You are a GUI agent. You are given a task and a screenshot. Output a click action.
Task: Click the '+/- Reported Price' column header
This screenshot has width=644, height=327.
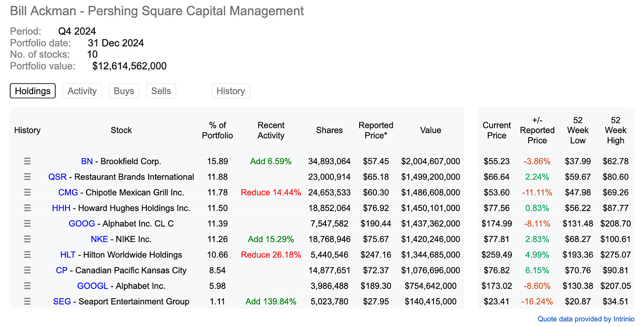[x=537, y=130]
